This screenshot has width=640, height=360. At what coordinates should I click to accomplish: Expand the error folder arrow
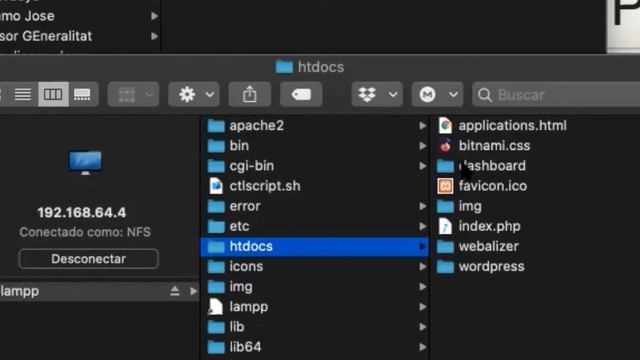[422, 206]
